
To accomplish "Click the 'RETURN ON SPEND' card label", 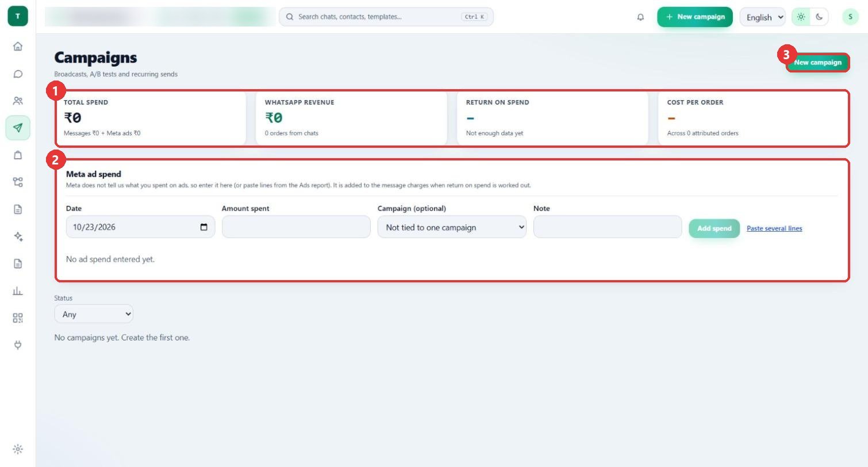I will pyautogui.click(x=498, y=102).
